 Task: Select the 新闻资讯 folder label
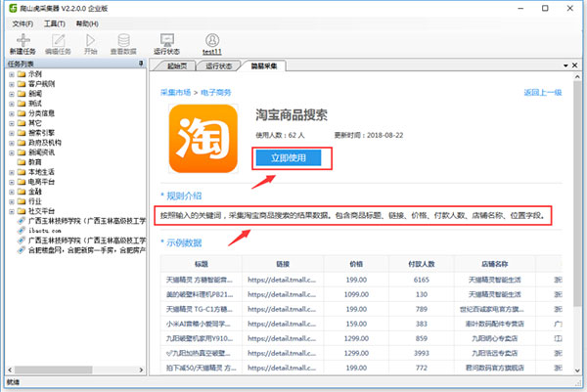[x=41, y=152]
